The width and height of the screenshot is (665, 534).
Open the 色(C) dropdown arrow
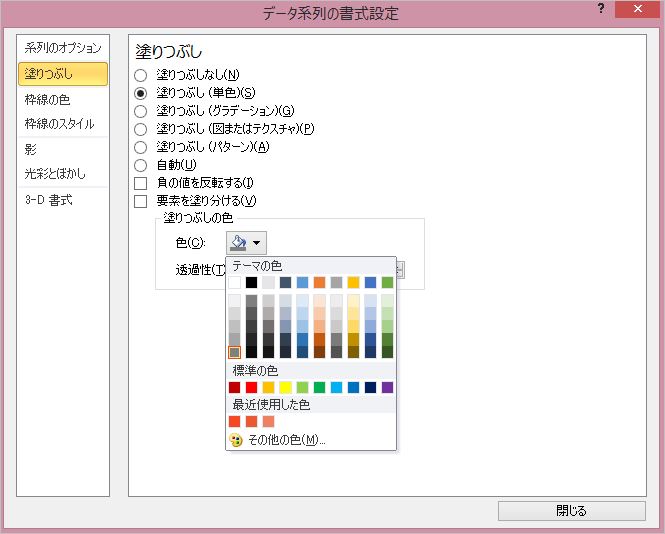point(257,243)
